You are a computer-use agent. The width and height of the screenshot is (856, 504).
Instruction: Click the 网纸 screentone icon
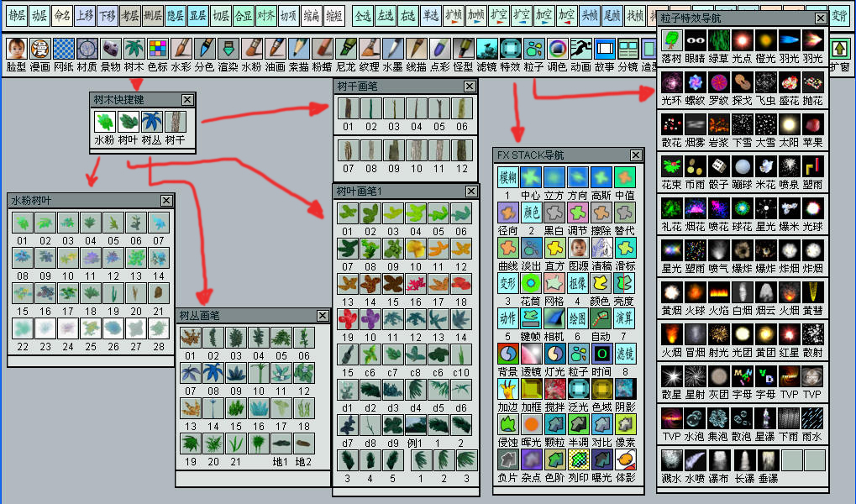pyautogui.click(x=63, y=50)
